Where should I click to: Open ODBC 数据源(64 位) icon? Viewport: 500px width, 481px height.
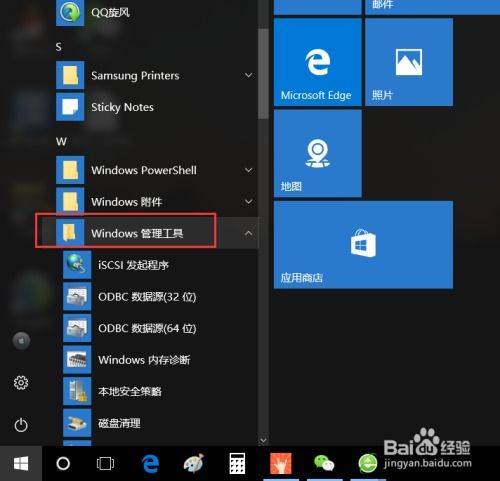coord(77,328)
